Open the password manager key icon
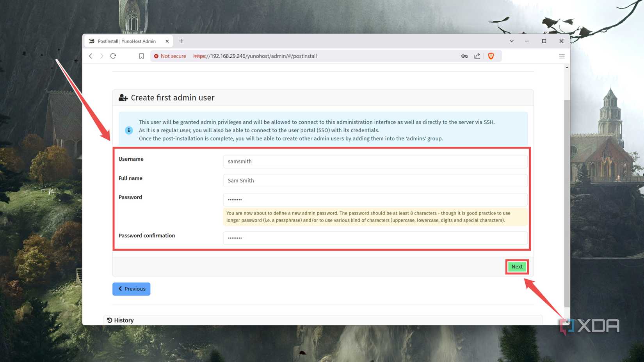Viewport: 644px width, 362px height. coord(464,56)
